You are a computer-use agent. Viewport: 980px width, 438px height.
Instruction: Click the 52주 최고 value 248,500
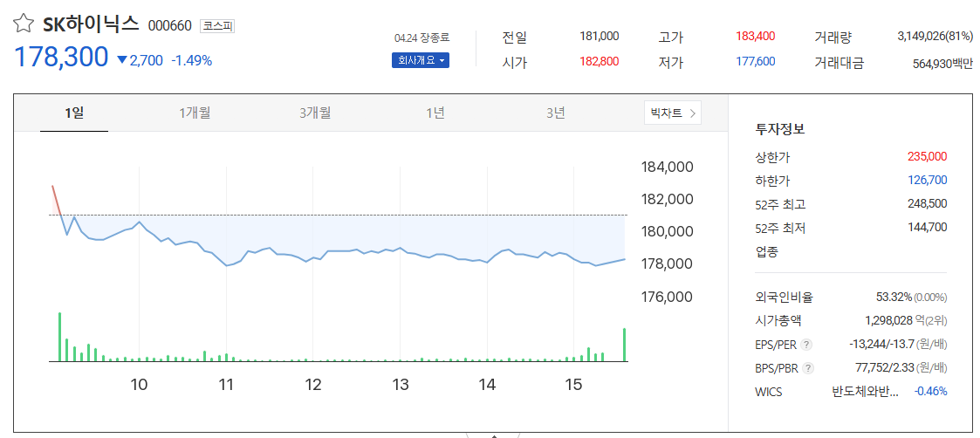click(x=927, y=204)
